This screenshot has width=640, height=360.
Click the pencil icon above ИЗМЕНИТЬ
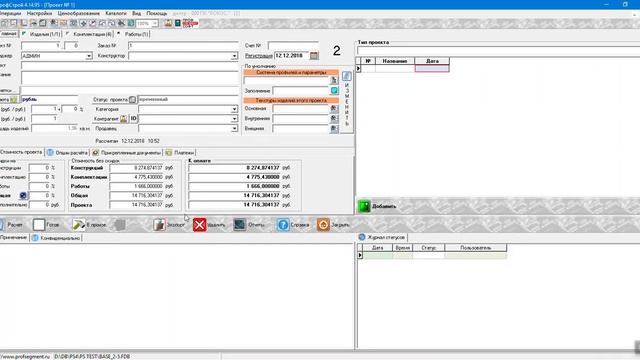tap(347, 76)
